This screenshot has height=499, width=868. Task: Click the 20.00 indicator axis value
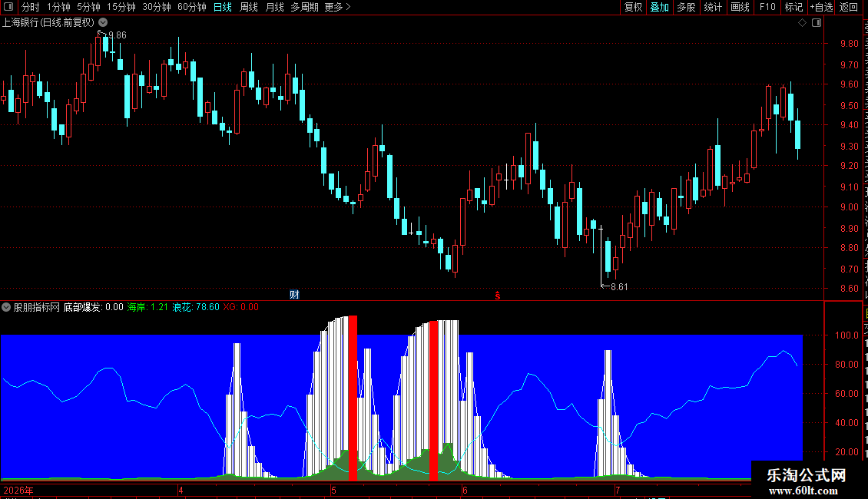click(847, 452)
